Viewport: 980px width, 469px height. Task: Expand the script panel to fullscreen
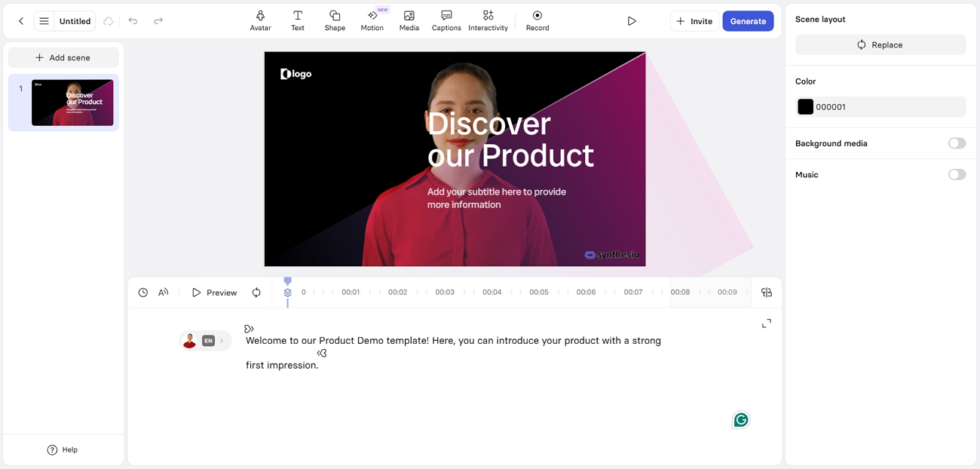click(767, 323)
